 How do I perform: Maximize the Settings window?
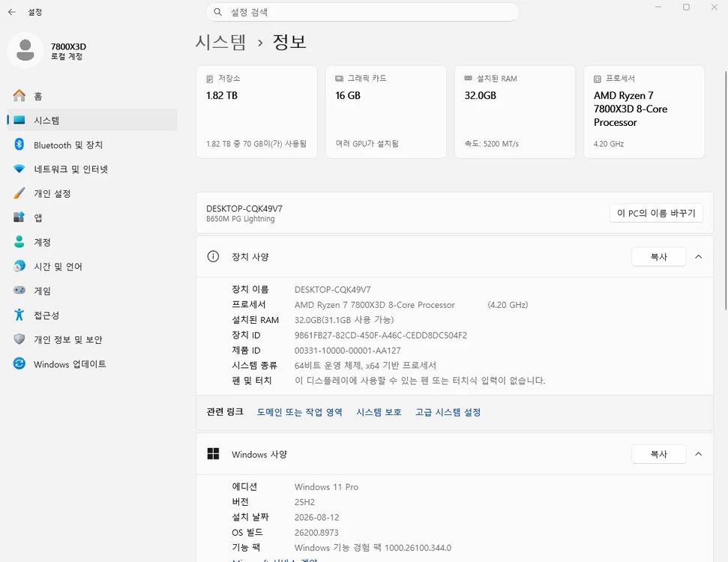[x=686, y=7]
